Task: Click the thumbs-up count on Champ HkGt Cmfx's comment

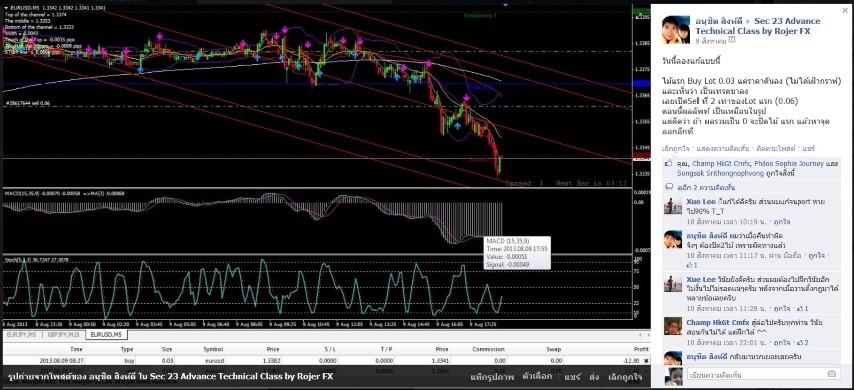Action: tap(803, 343)
